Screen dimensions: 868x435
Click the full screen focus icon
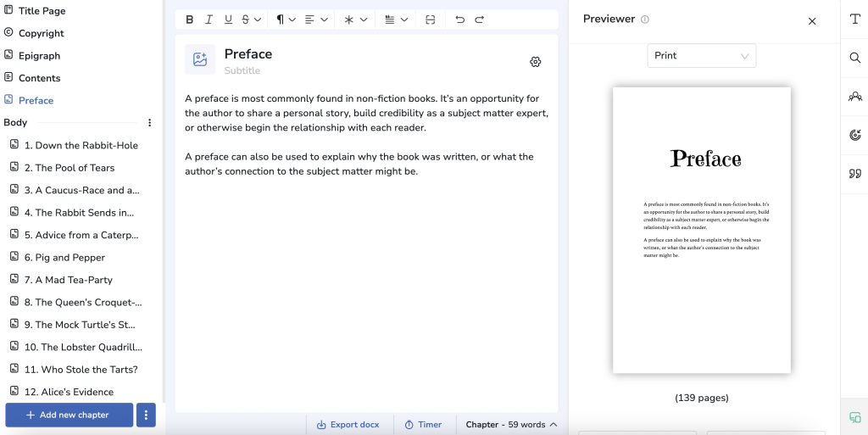coord(431,20)
